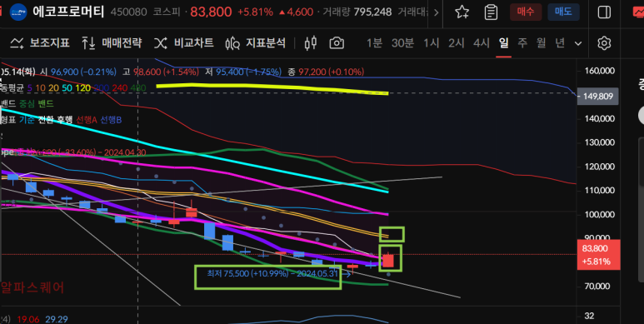This screenshot has width=644, height=324.
Task: Click the 에코프로머티 stock name
Action: [x=68, y=12]
